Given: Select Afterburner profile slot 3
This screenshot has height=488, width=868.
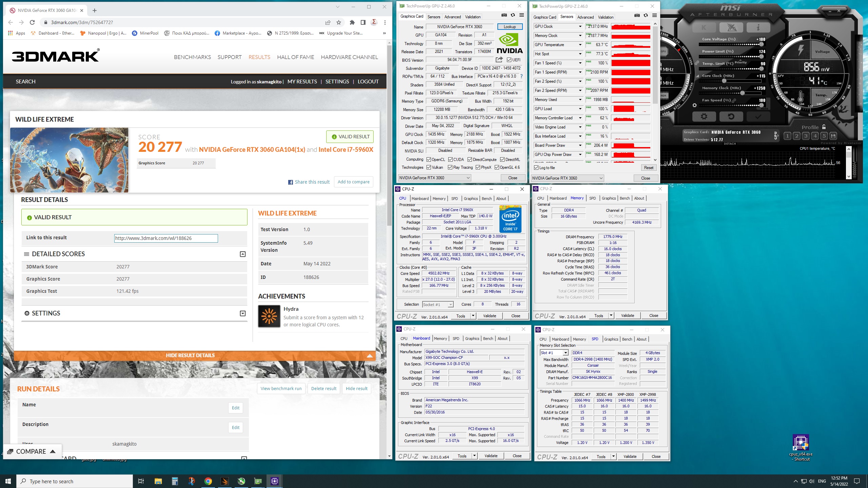Looking at the screenshot, I should click(x=806, y=136).
